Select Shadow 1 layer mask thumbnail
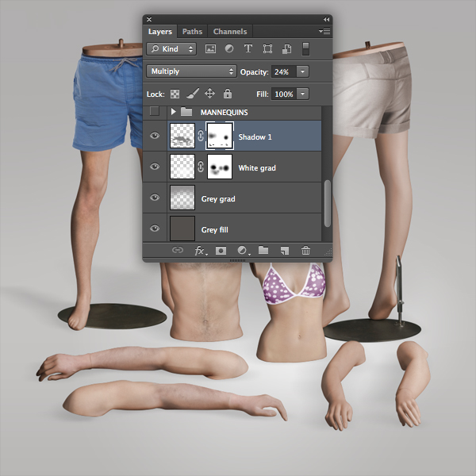Screen dimensions: 476x476 220,136
